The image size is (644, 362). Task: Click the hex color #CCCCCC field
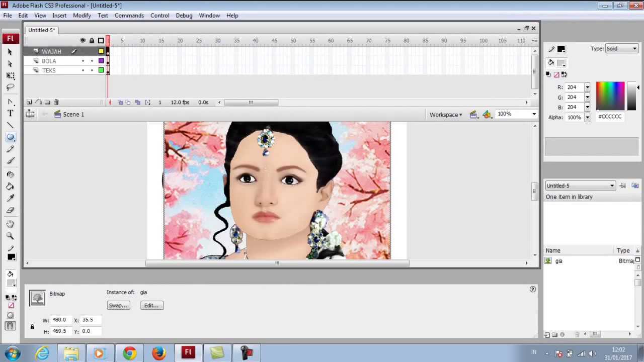point(610,117)
